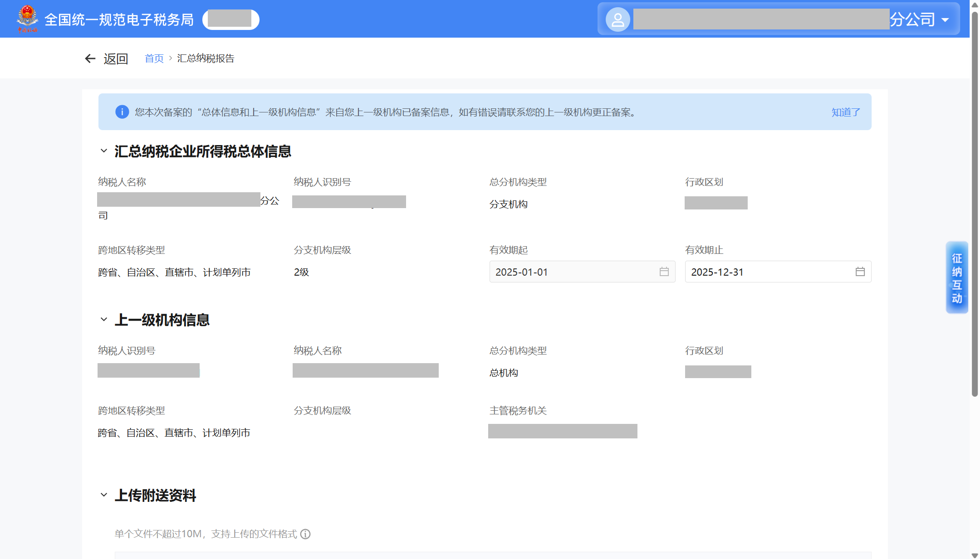
Task: Click the tax bureau emblem logo
Action: (x=28, y=19)
